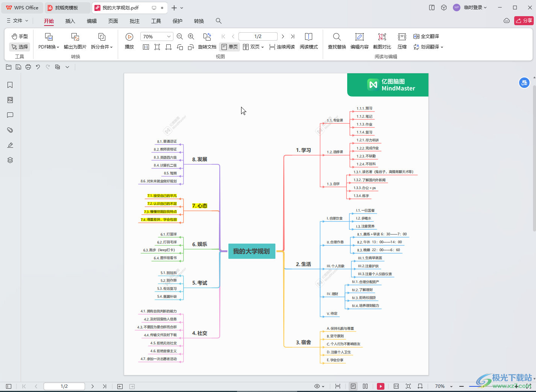Open the Bookmark sidebar panel
This screenshot has height=392, width=536.
coord(10,85)
